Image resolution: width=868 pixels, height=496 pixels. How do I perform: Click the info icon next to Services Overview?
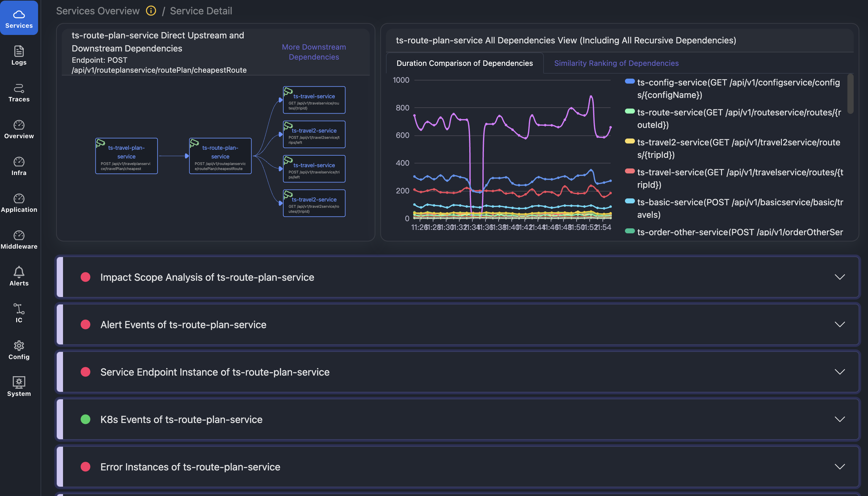coord(151,11)
